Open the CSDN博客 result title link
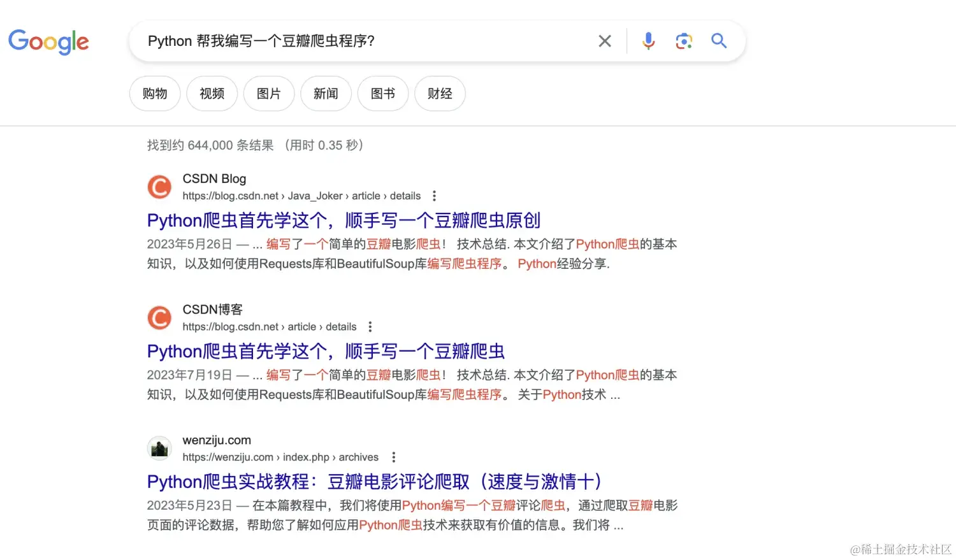956x560 pixels. 326,351
